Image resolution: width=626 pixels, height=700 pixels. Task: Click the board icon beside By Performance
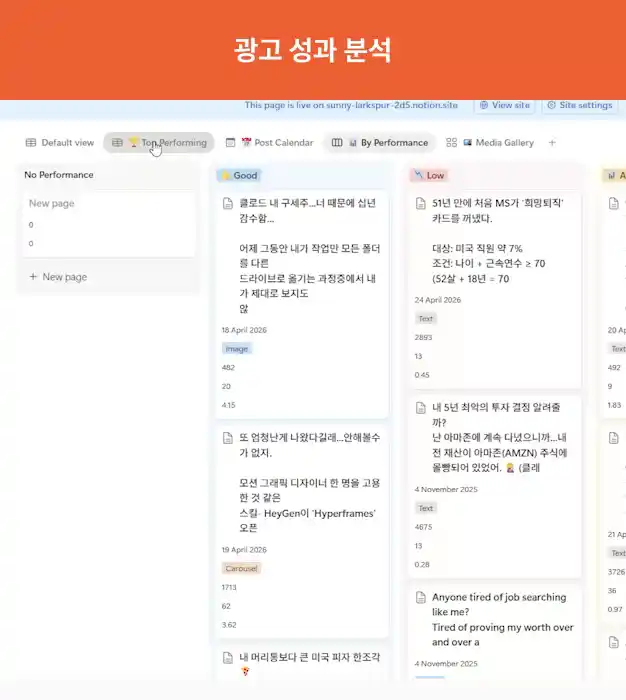pos(337,143)
